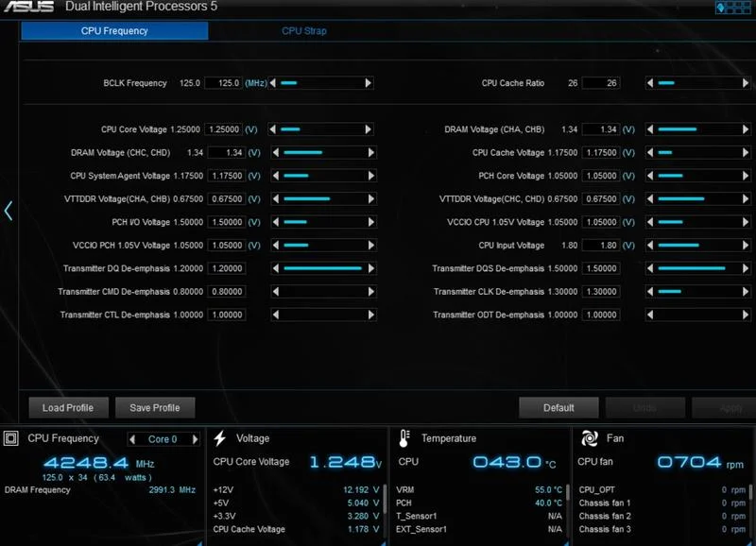Click Transmitter CLK De-emphasis value field

(600, 291)
